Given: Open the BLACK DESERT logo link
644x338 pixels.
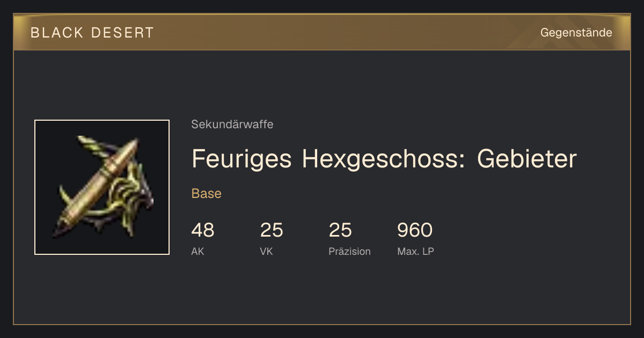Looking at the screenshot, I should (92, 33).
